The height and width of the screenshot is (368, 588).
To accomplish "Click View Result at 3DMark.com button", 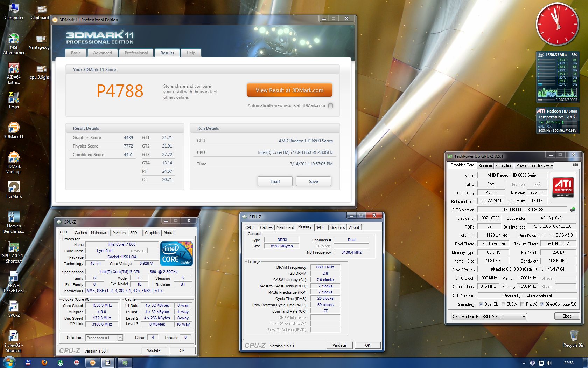I will [289, 90].
